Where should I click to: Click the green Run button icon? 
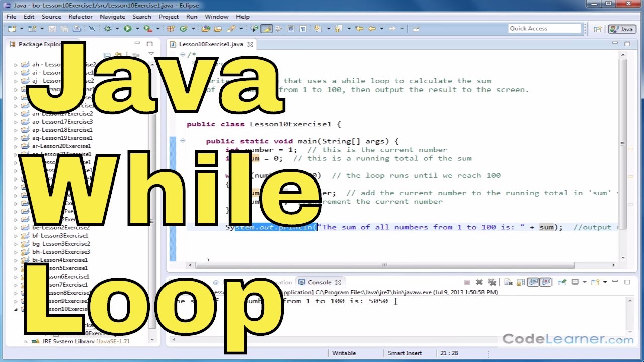[x=127, y=29]
